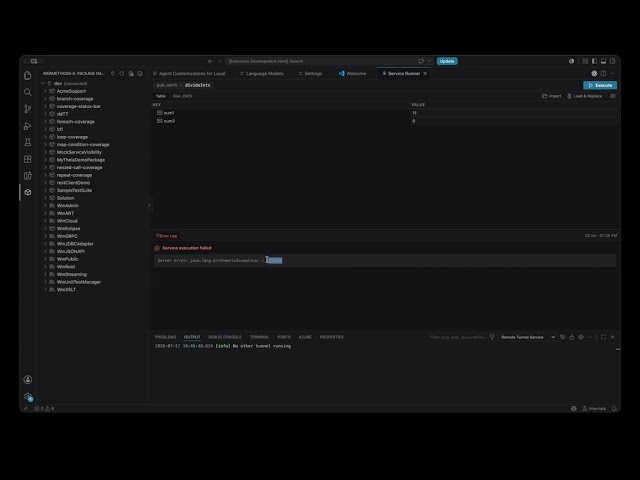Click the Error Log label
This screenshot has width=640, height=480.
167,236
